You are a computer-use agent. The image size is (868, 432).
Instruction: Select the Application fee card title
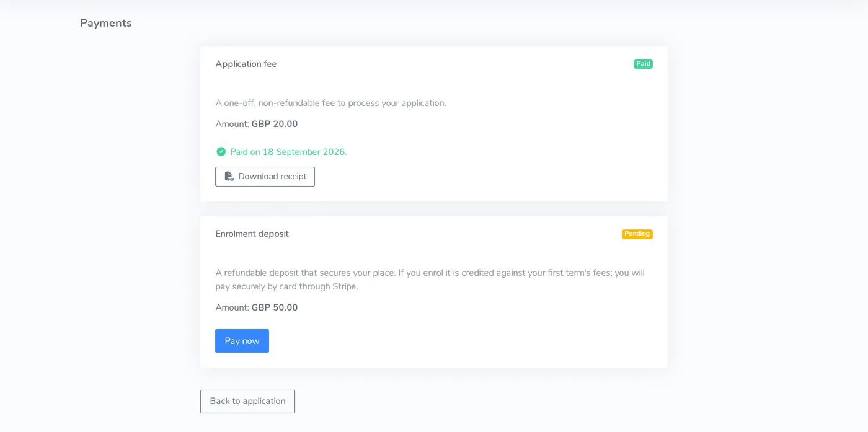246,64
